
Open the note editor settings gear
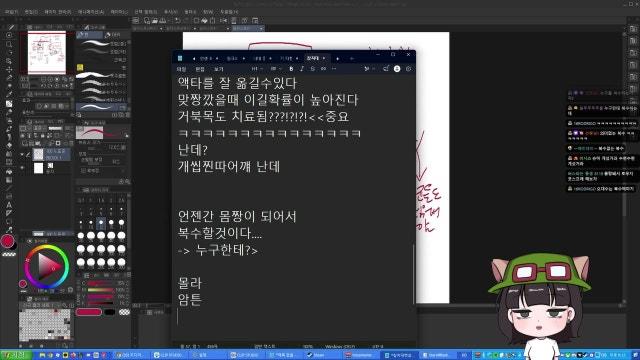click(409, 69)
